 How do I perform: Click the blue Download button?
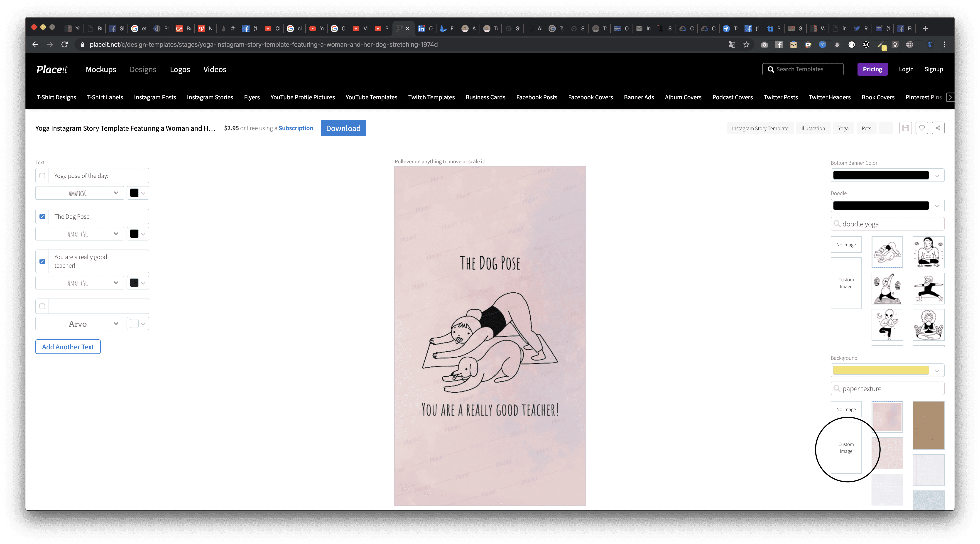pos(343,128)
